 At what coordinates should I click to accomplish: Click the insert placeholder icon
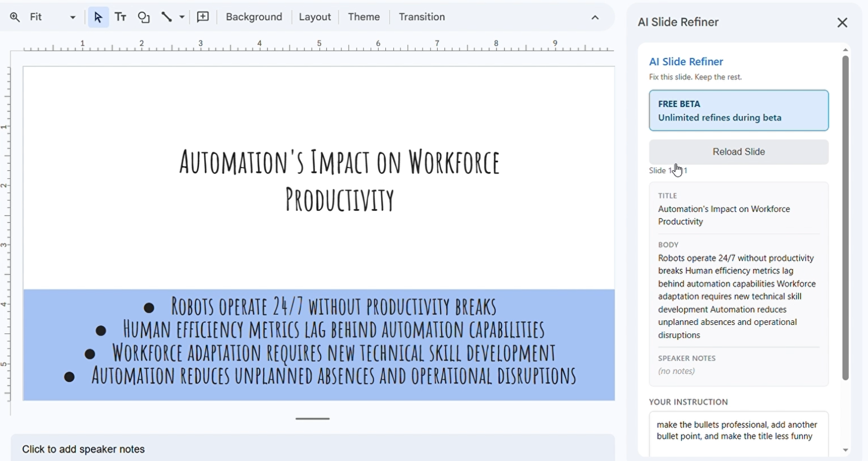tap(203, 17)
